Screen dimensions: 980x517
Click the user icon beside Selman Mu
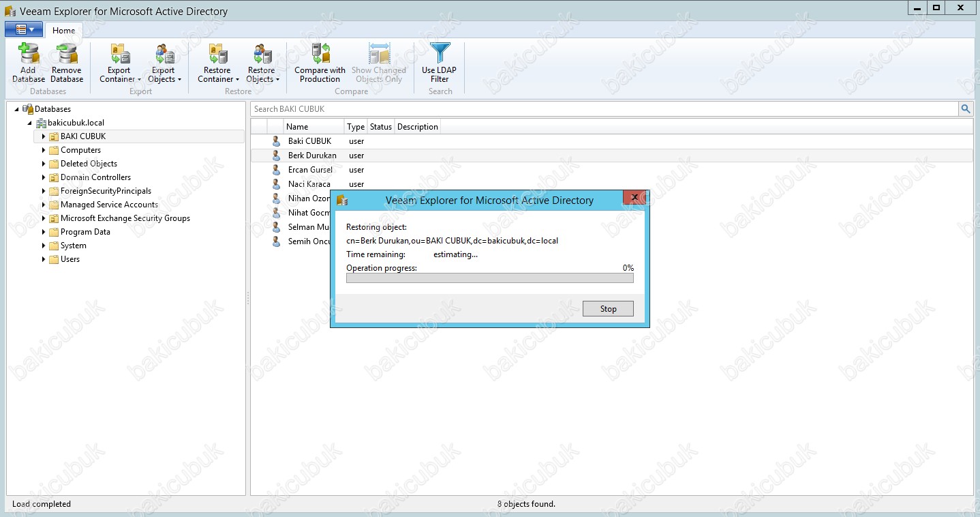(x=276, y=227)
